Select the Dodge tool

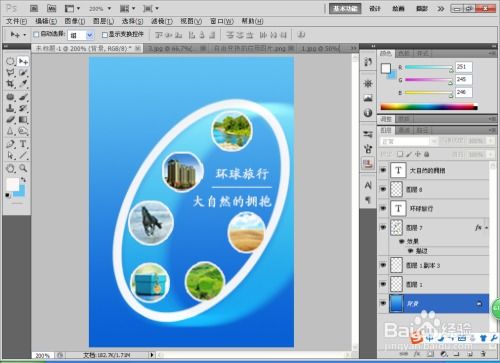pos(23,131)
